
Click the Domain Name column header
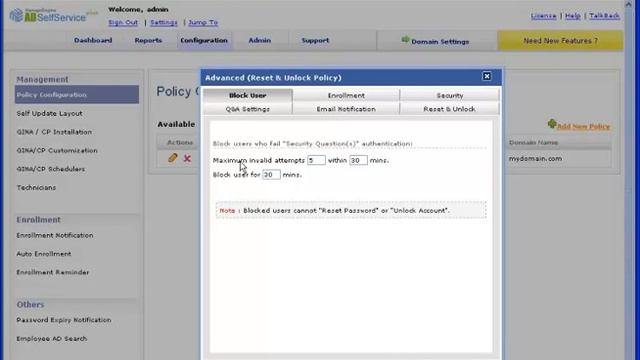click(533, 143)
